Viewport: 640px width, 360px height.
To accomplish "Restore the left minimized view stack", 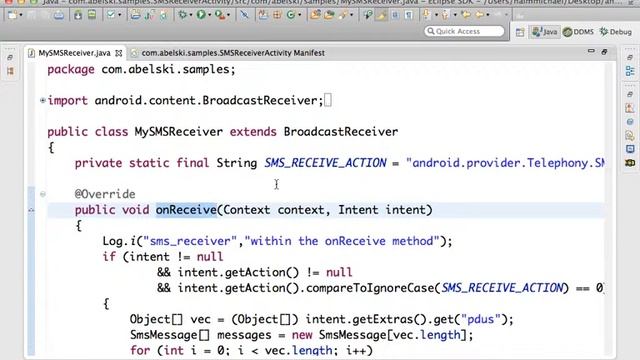I will point(10,57).
